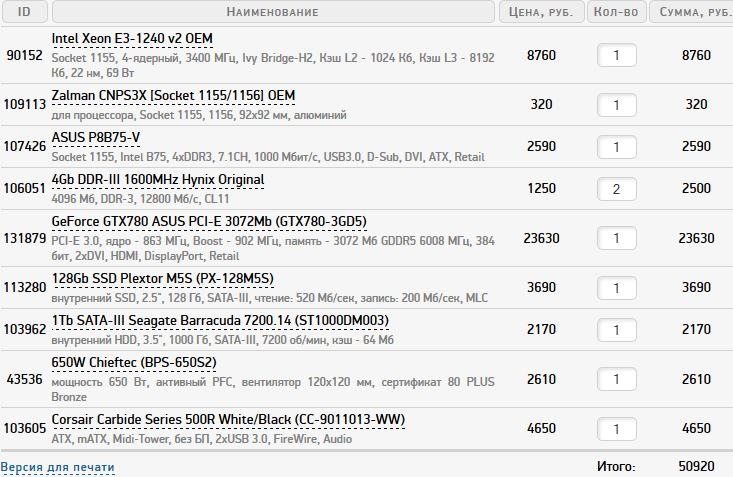Select product ID 43536

(x=24, y=379)
